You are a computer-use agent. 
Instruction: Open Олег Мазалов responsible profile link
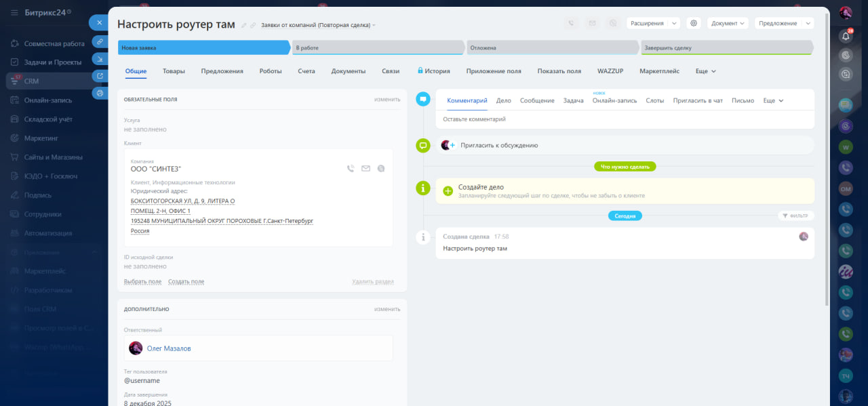click(x=169, y=348)
